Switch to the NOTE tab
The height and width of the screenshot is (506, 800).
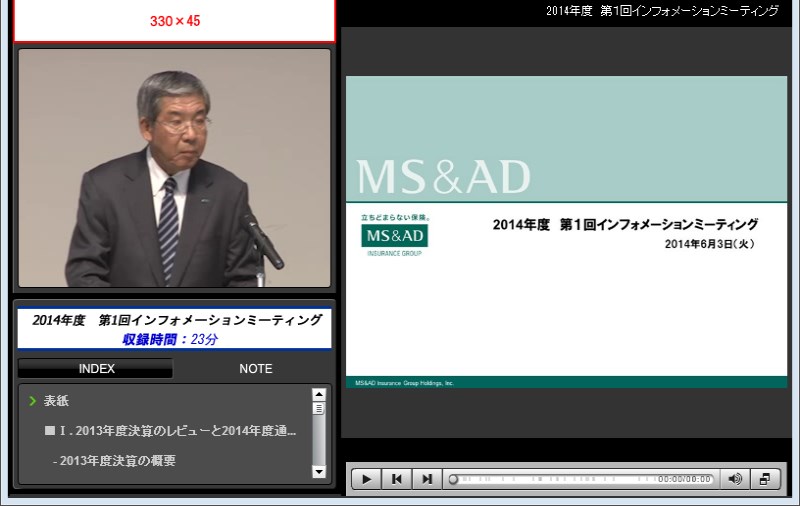[256, 368]
